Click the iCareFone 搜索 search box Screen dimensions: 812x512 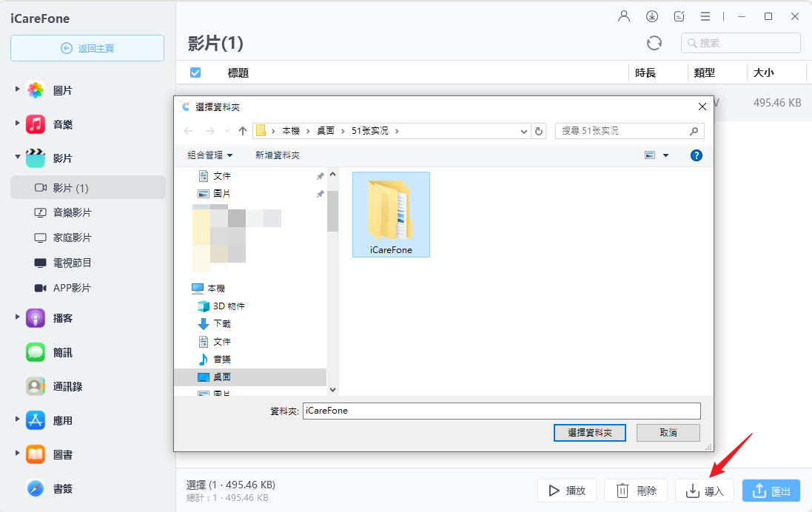741,43
